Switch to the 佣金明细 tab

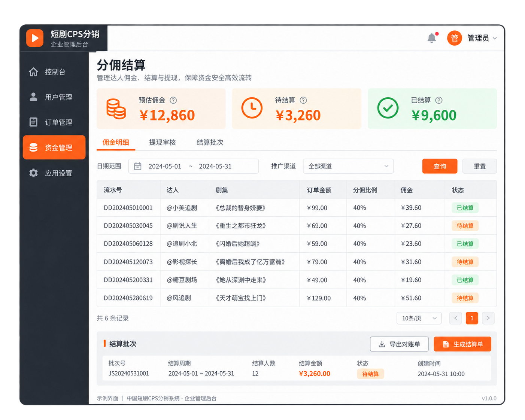pyautogui.click(x=116, y=142)
